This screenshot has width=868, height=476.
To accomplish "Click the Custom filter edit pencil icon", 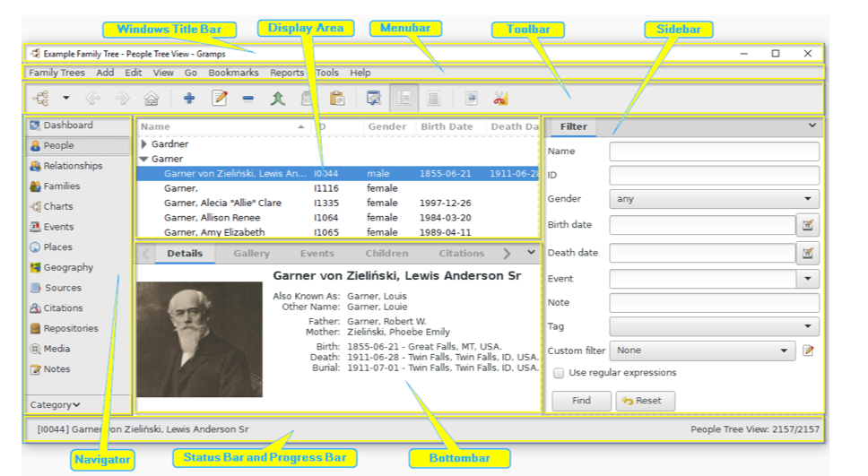I will pyautogui.click(x=808, y=351).
